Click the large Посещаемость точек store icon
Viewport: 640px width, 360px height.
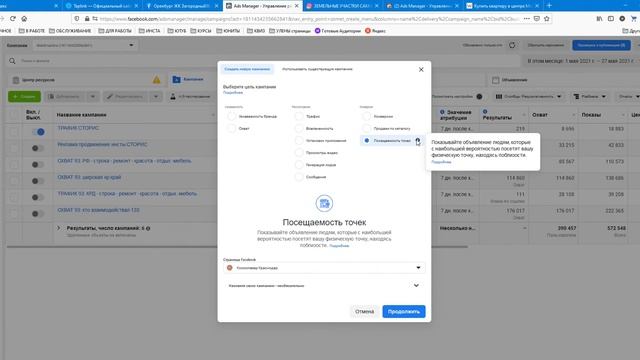point(324,203)
